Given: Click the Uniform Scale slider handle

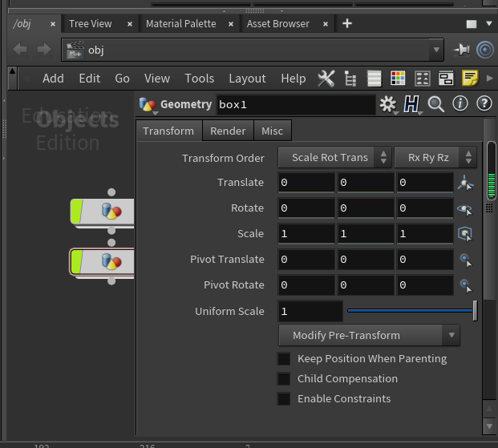Looking at the screenshot, I should point(475,310).
